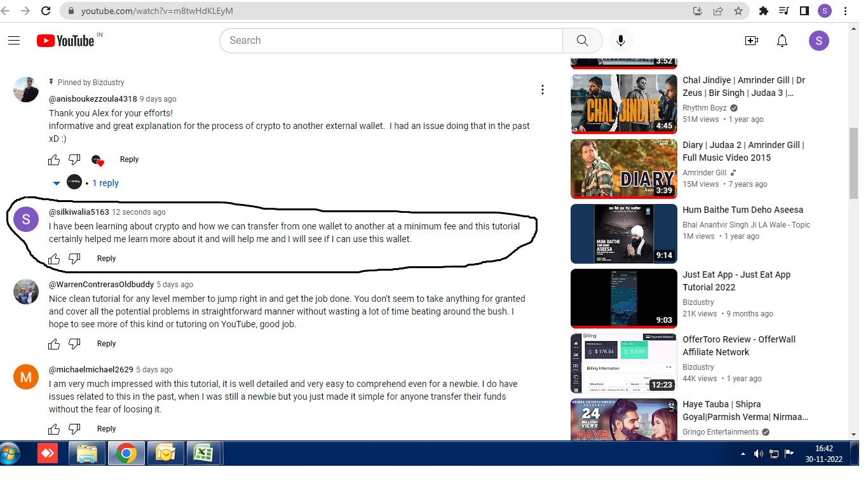Screen dimensions: 868x488
Task: Open the notifications bell
Action: [x=782, y=41]
